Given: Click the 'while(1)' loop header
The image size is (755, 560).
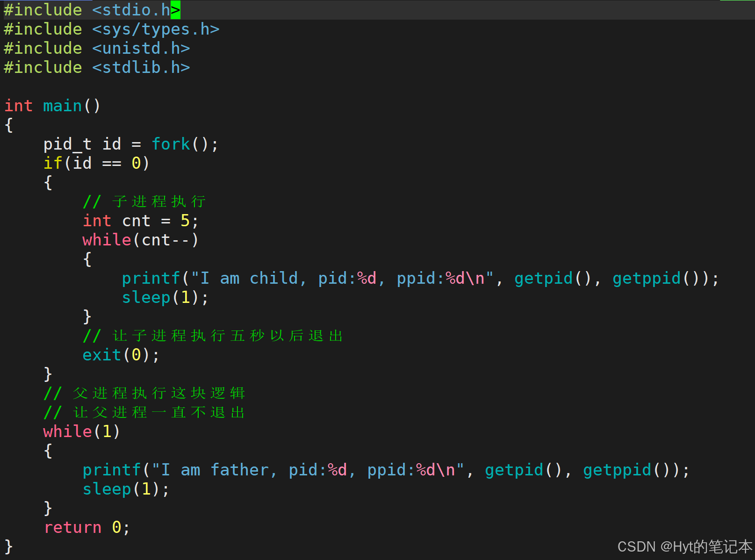Looking at the screenshot, I should tap(82, 431).
